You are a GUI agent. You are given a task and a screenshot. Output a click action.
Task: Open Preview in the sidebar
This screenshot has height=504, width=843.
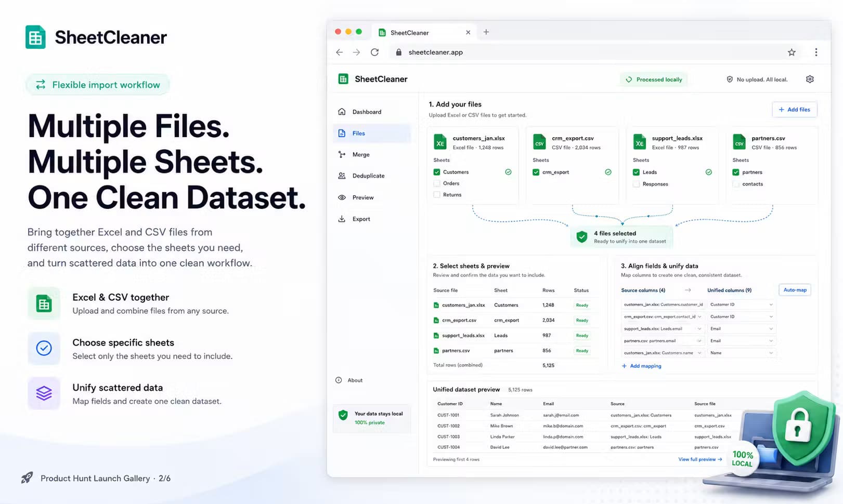coord(371,197)
